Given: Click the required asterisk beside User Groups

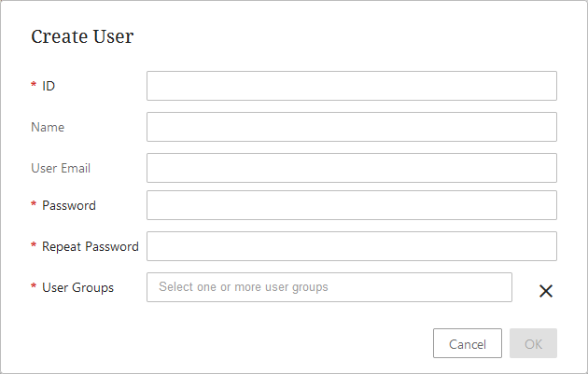Looking at the screenshot, I should 34,286.
